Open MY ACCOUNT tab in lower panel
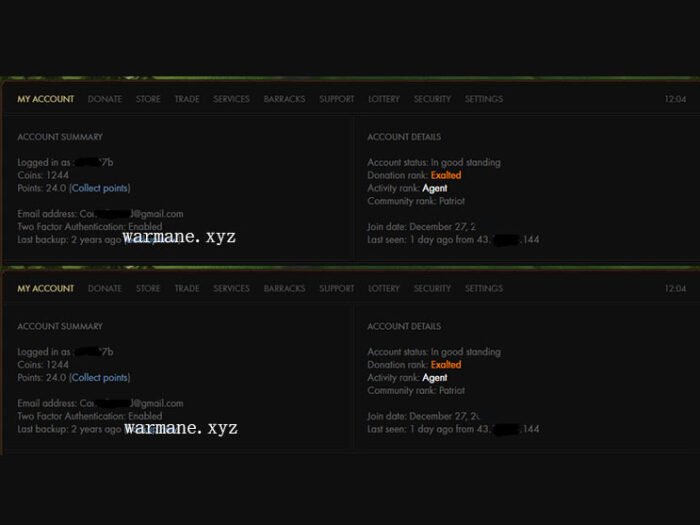 [x=46, y=288]
